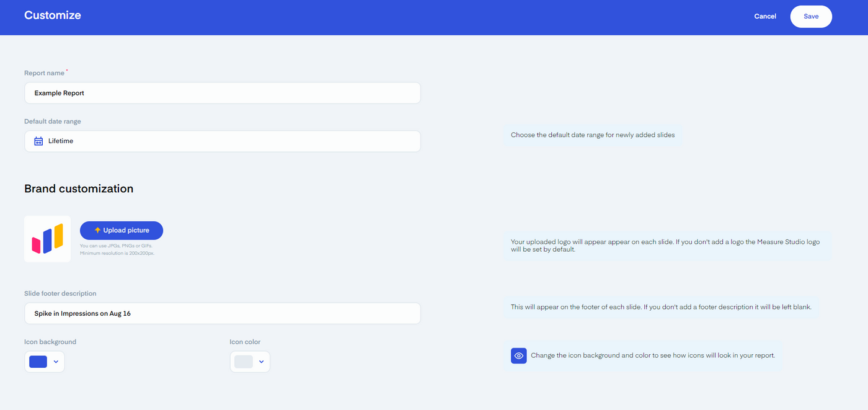Viewport: 868px width, 410px height.
Task: Expand the Icon background dropdown chevron
Action: tap(56, 362)
